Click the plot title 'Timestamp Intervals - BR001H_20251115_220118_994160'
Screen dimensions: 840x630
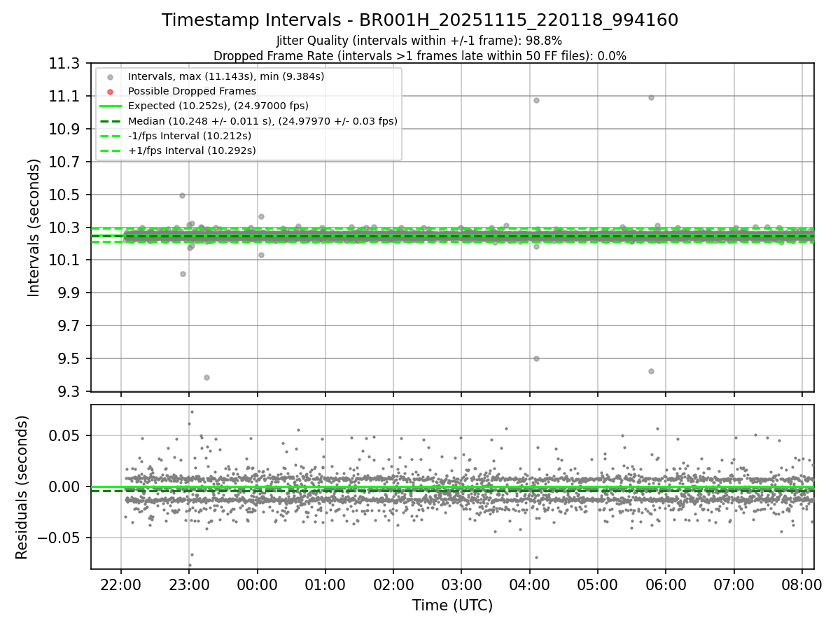point(420,20)
